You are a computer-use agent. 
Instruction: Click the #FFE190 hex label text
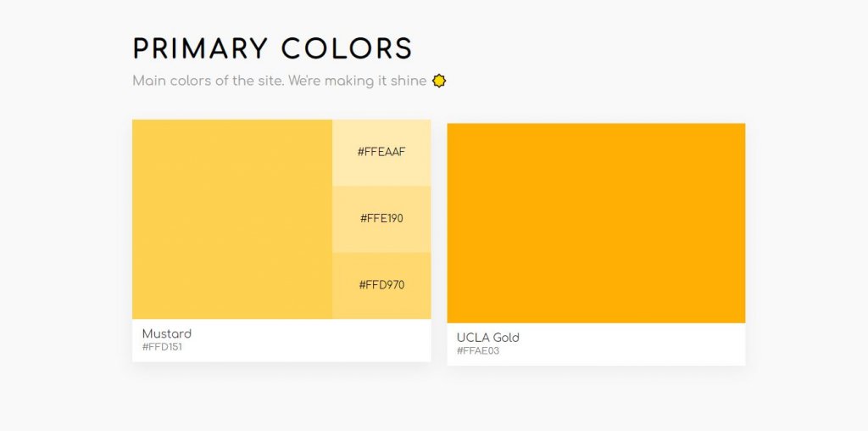click(x=381, y=218)
